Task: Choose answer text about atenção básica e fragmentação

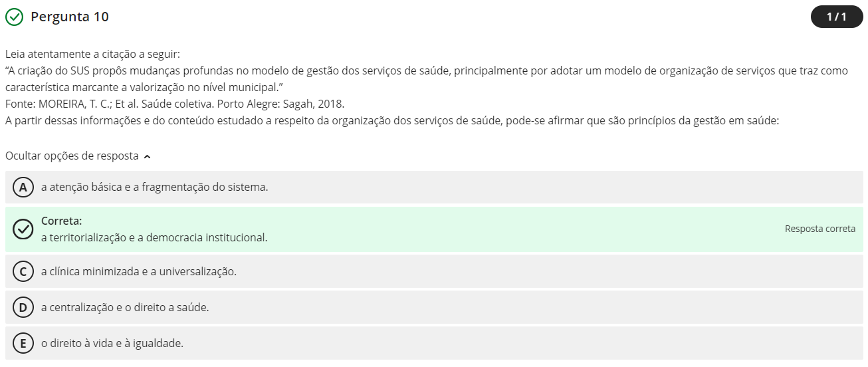Action: [154, 187]
